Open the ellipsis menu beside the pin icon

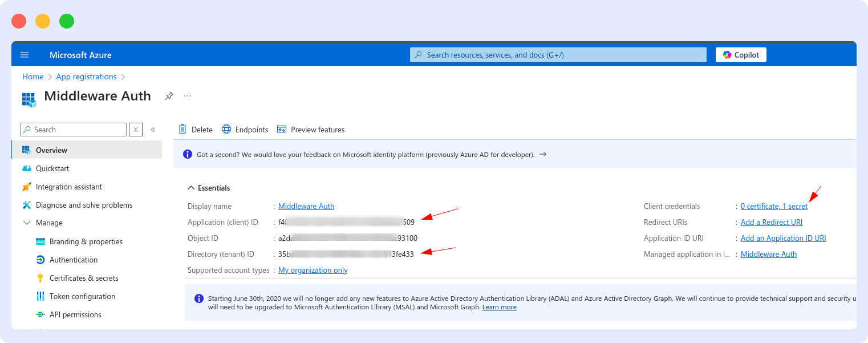coord(188,96)
